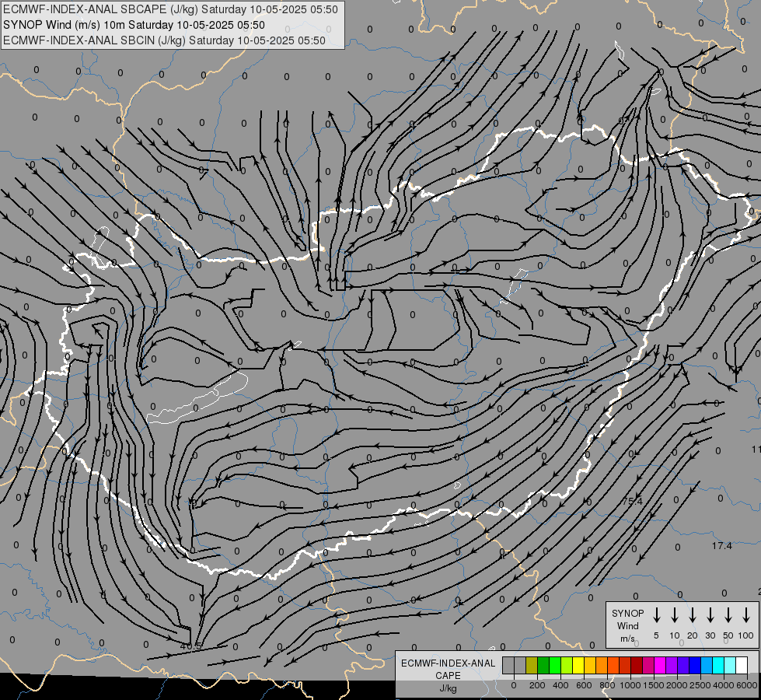Pick the dark red swatch right of 1000
Viewport: 761px width, 700px height.
point(637,665)
